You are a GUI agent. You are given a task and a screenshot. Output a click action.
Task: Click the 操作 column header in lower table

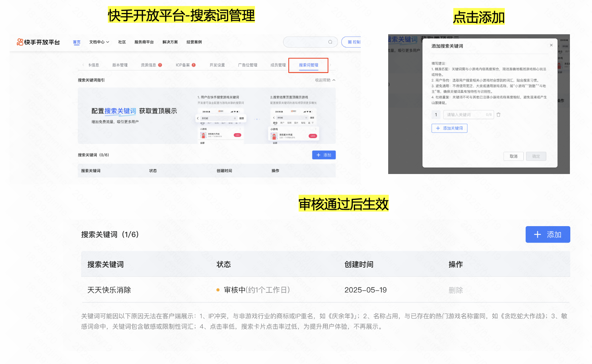coord(456,264)
